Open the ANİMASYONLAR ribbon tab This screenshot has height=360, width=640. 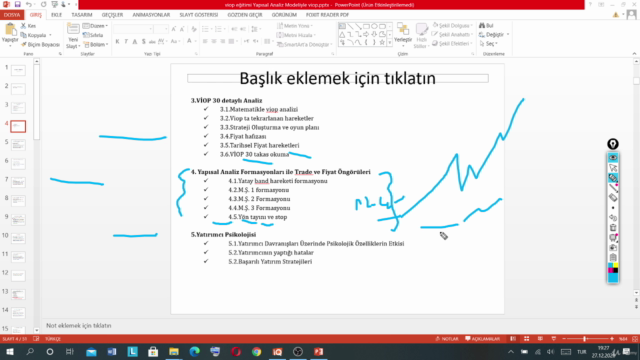tap(151, 15)
